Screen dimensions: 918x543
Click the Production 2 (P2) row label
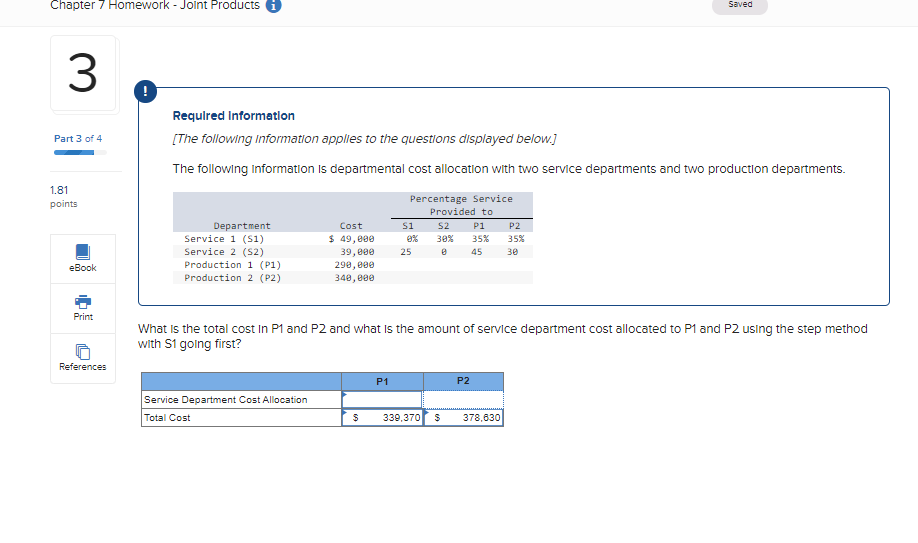click(x=232, y=278)
